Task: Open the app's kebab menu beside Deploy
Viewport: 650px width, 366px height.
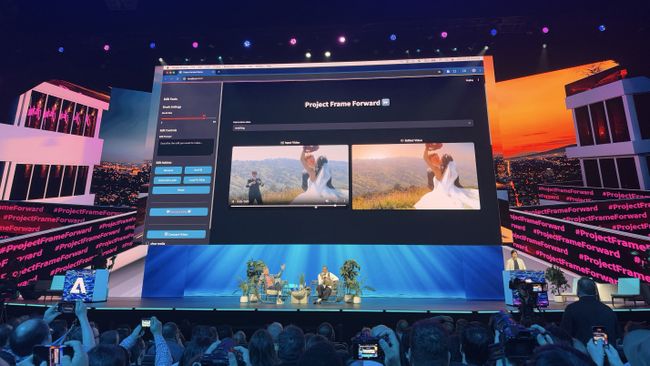Action: (478, 80)
